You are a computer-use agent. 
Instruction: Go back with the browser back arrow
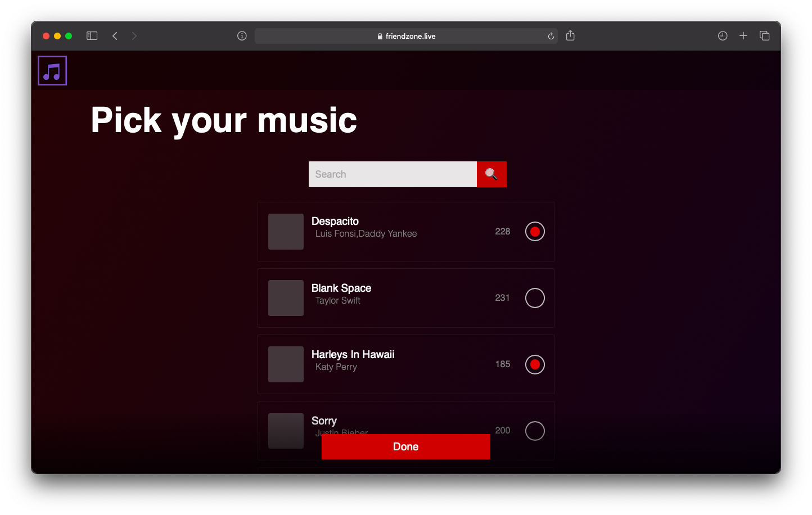click(x=115, y=36)
